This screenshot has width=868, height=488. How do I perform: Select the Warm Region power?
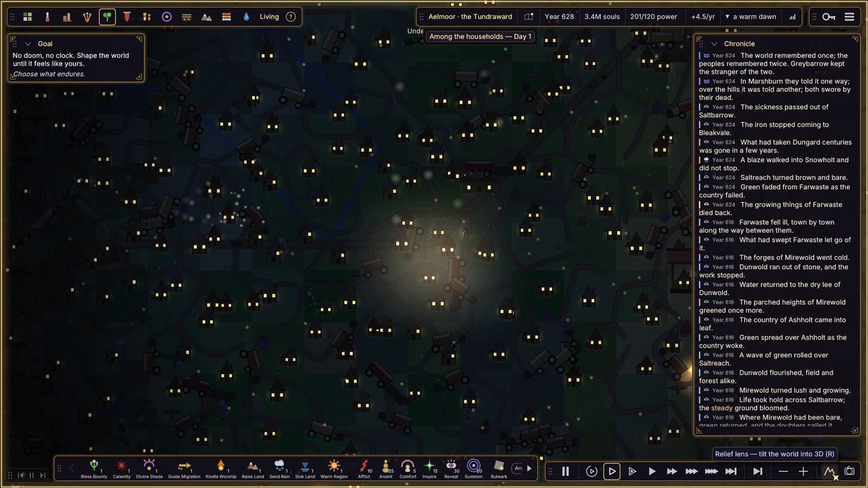click(334, 468)
